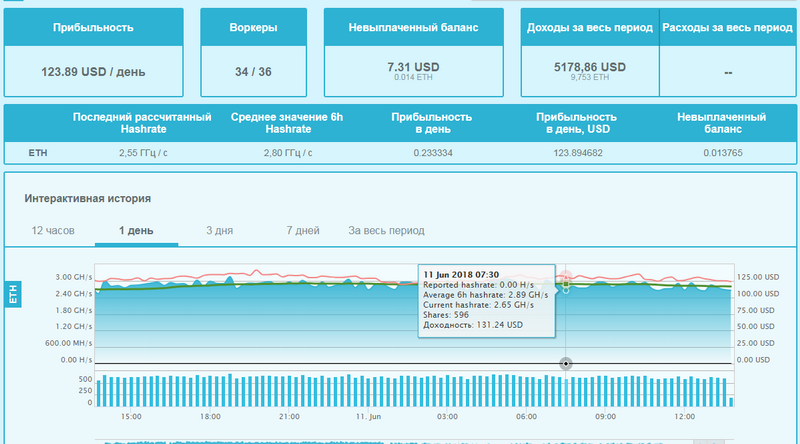Click the Прибыльность в день column header
The width and height of the screenshot is (800, 444).
pyautogui.click(x=432, y=123)
